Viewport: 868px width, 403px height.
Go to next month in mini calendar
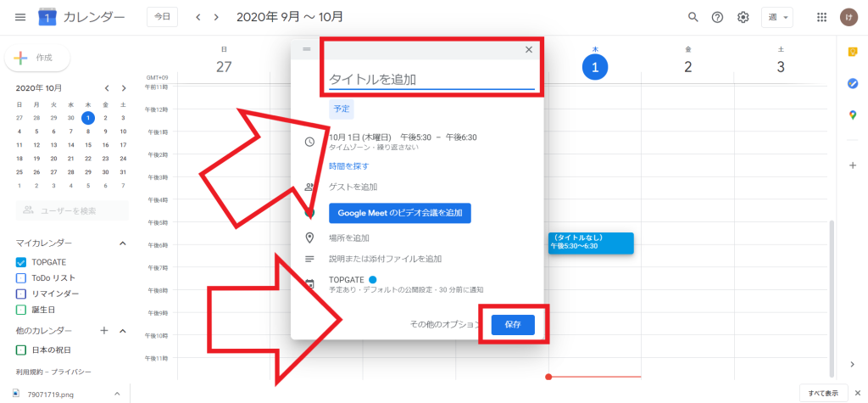click(x=123, y=88)
